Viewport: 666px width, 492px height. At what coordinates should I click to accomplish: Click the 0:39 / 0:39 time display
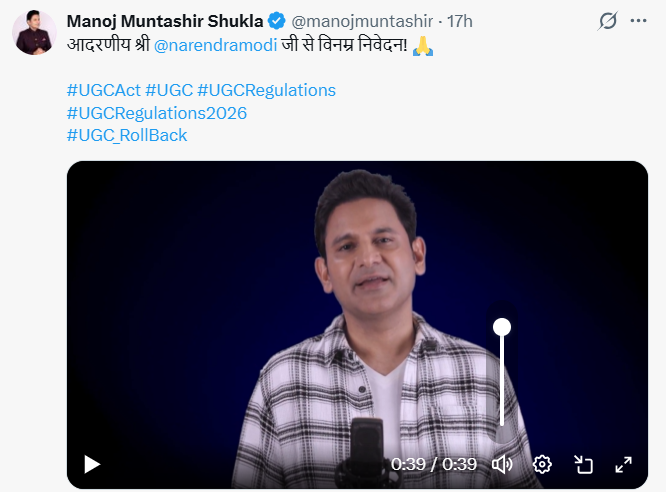pyautogui.click(x=434, y=464)
